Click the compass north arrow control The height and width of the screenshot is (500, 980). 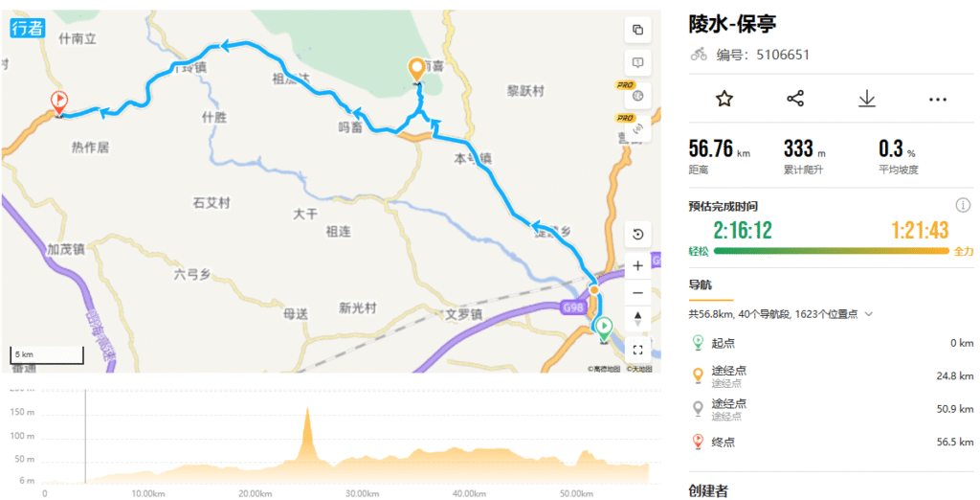coord(637,319)
